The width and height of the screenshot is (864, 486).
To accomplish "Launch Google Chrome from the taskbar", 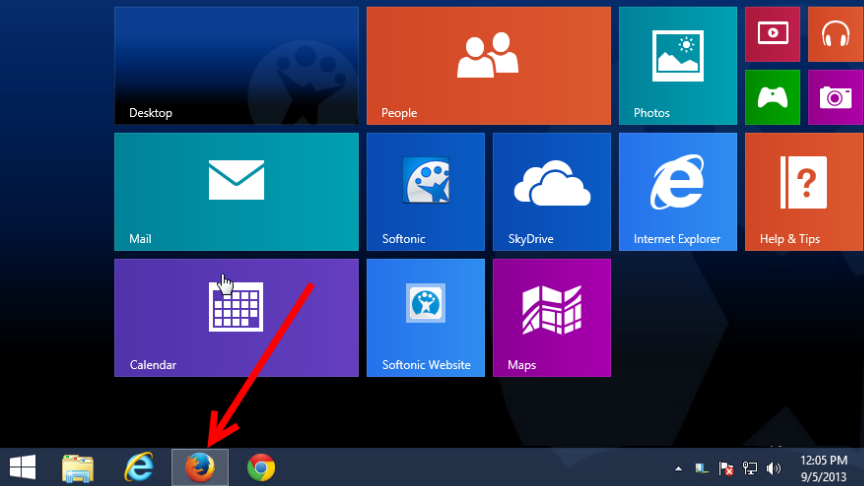I will (261, 467).
